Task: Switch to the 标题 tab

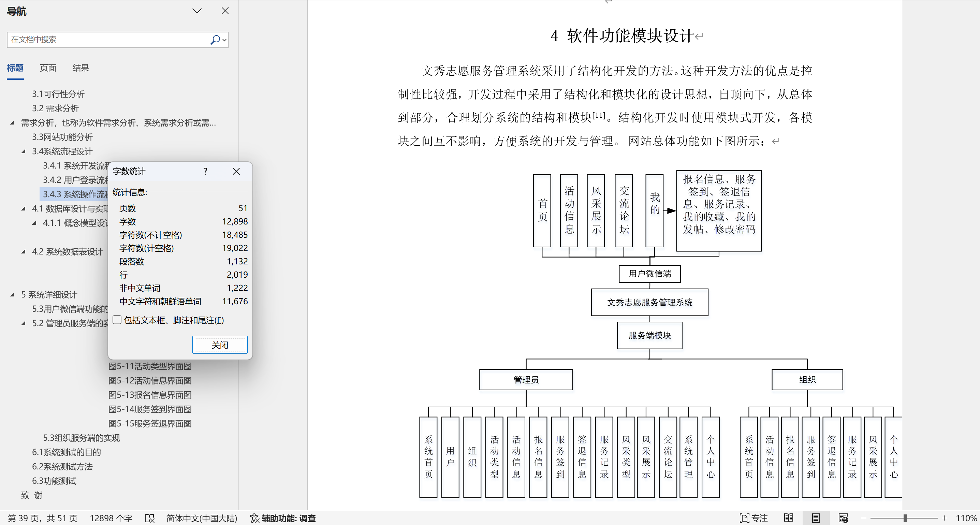Action: pos(15,68)
